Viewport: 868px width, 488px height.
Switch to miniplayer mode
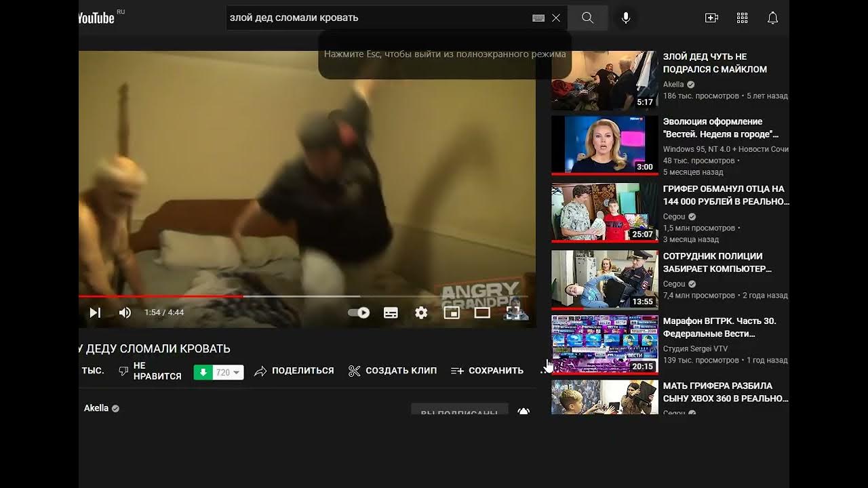[452, 312]
